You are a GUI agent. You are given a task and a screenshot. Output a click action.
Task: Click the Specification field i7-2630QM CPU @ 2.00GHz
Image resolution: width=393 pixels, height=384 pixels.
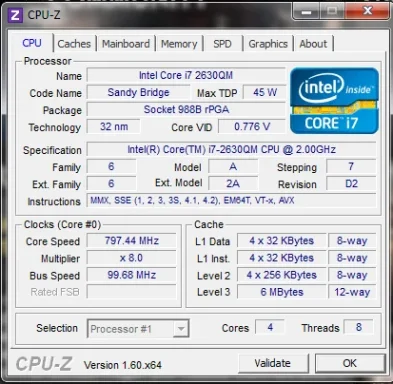[231, 149]
